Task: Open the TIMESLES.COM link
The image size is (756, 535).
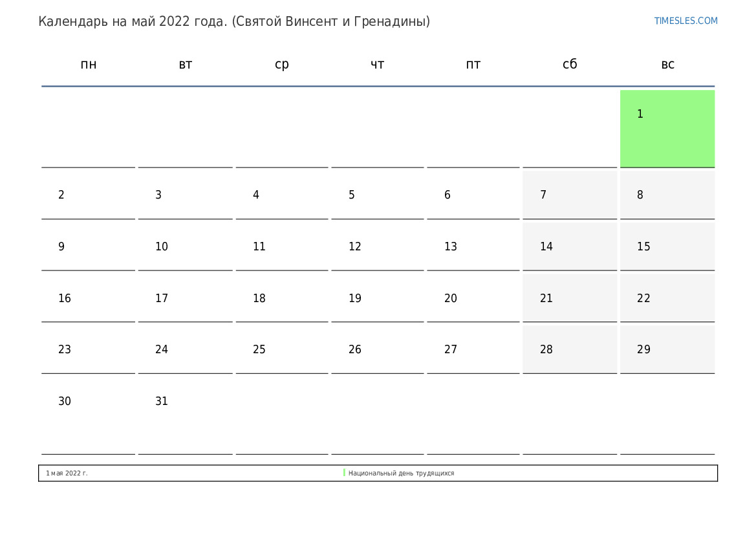Action: (686, 21)
